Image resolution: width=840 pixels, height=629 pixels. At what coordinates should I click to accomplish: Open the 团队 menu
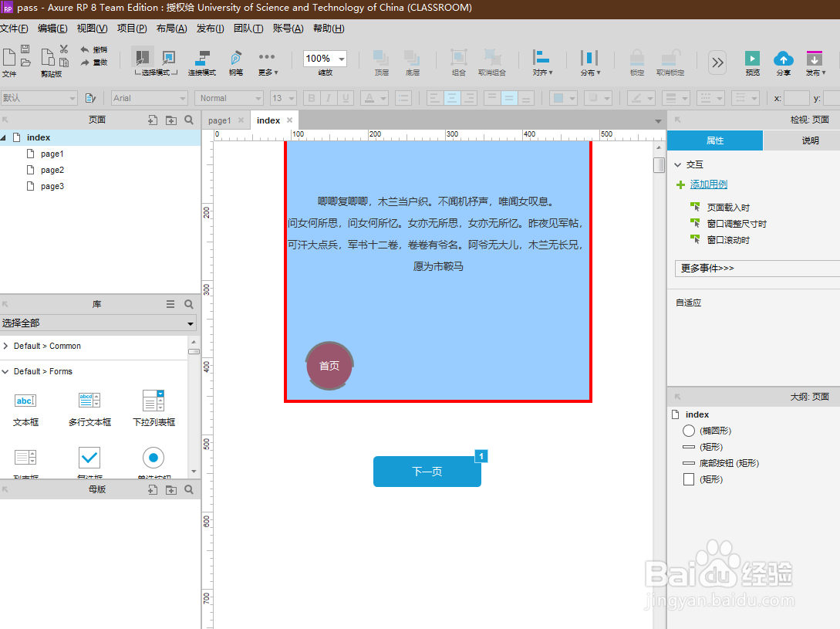click(x=248, y=29)
